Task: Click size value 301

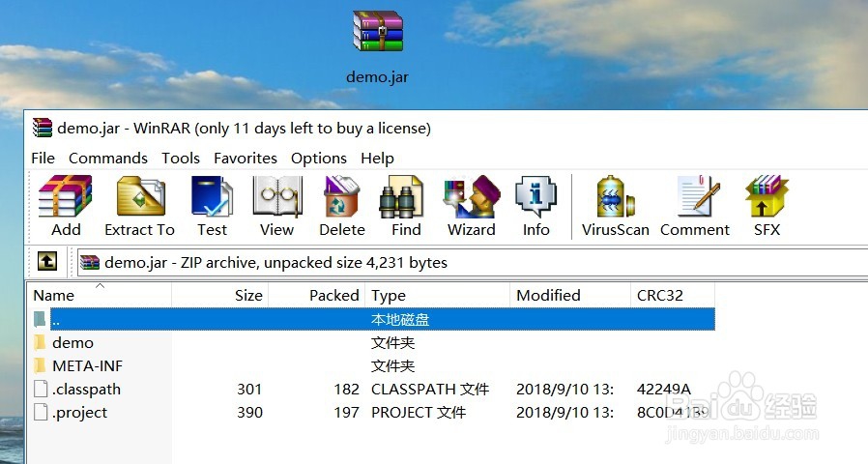Action: [x=249, y=390]
